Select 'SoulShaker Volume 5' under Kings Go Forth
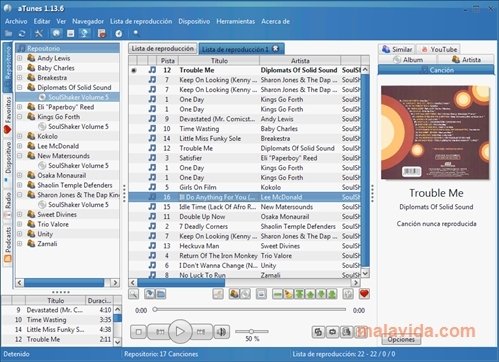This screenshot has height=362, width=499. click(x=78, y=126)
